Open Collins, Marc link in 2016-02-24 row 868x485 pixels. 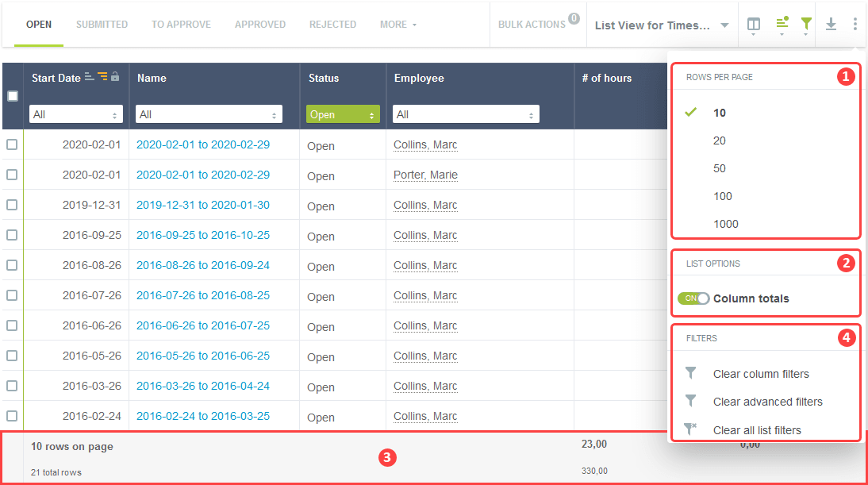coord(425,417)
